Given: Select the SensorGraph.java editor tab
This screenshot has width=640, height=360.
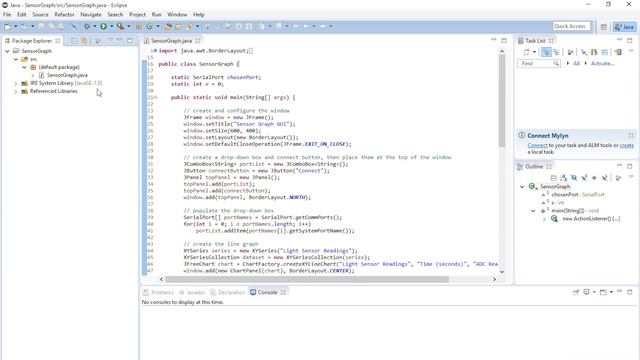Looking at the screenshot, I should 171,41.
